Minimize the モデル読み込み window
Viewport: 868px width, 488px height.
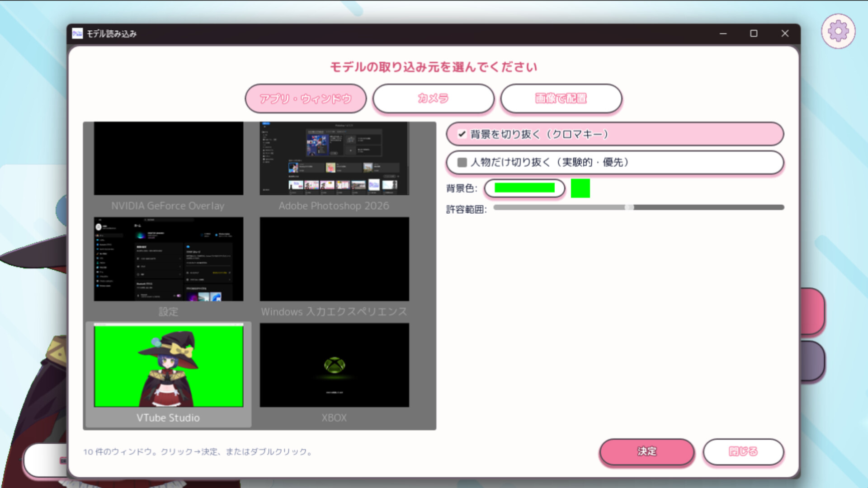(723, 33)
